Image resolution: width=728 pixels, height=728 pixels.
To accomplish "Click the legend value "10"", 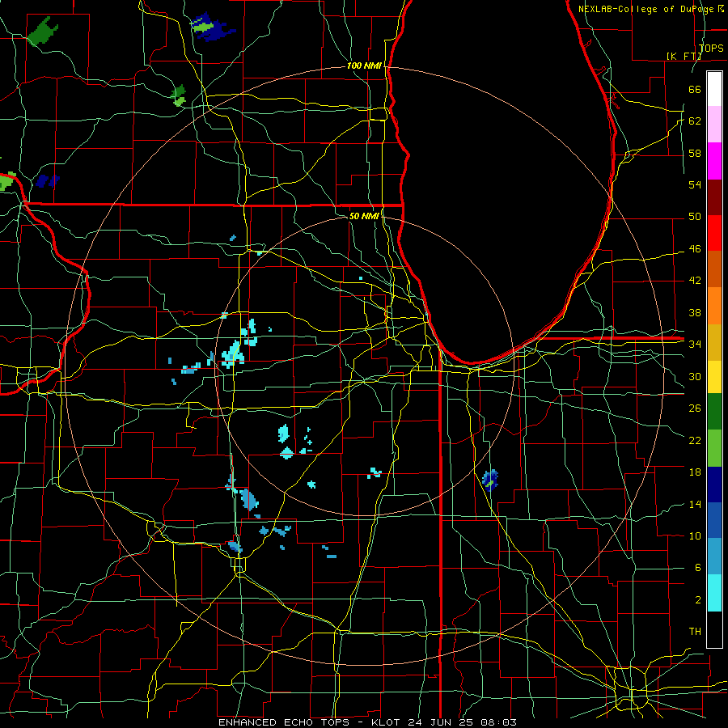I will 695,535.
